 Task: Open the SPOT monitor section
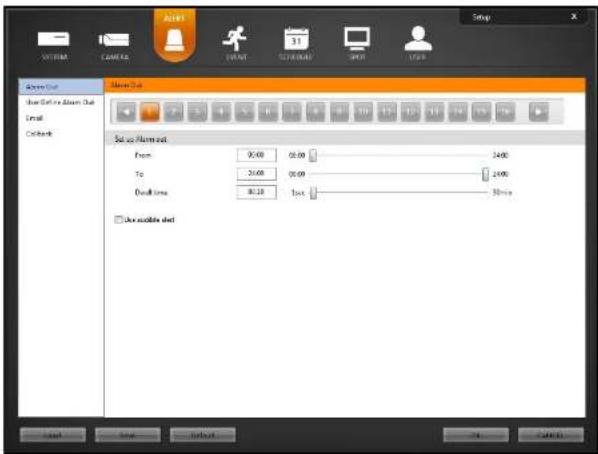point(357,43)
